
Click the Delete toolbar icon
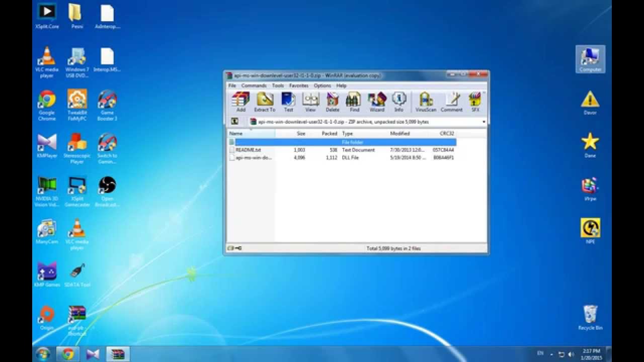pos(333,102)
